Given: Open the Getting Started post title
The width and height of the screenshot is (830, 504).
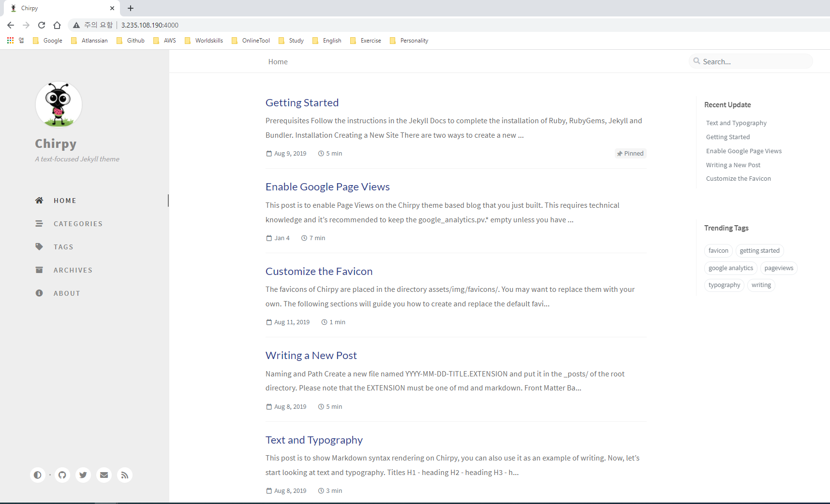Looking at the screenshot, I should point(302,102).
